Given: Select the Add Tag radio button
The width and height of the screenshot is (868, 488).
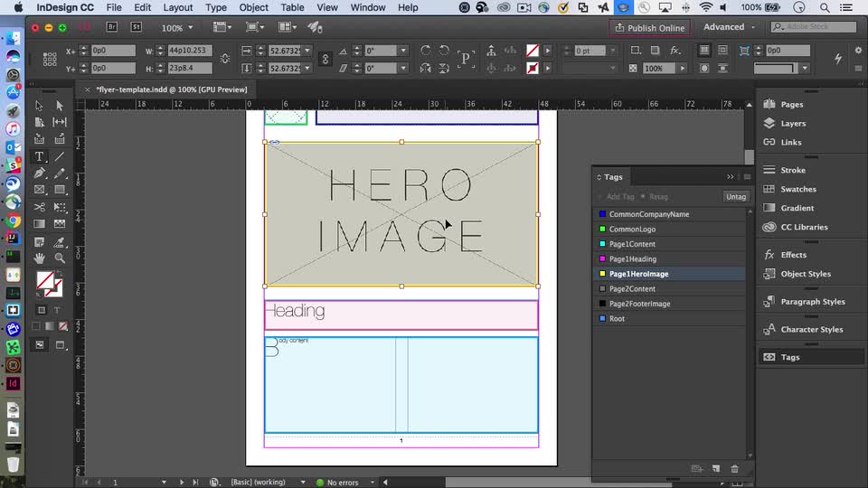Looking at the screenshot, I should pyautogui.click(x=600, y=196).
